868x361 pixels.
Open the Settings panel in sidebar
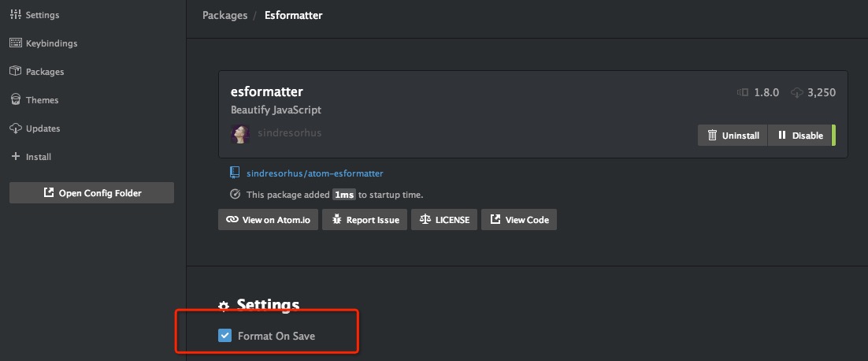pos(35,15)
